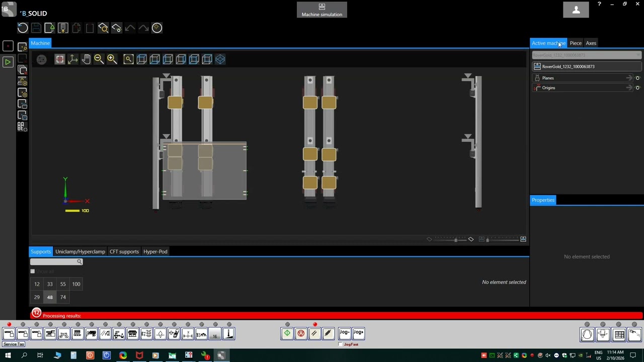
Task: Open the CFT supports tab
Action: (x=124, y=251)
